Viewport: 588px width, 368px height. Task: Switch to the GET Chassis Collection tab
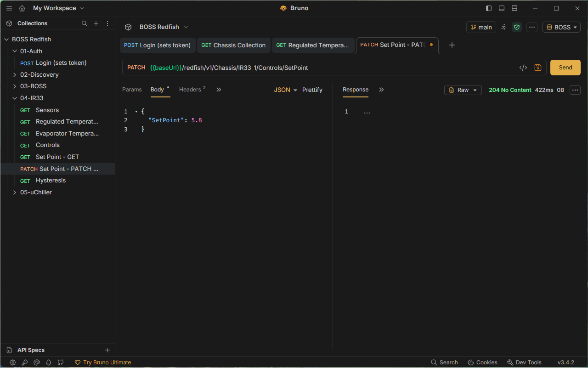click(234, 45)
